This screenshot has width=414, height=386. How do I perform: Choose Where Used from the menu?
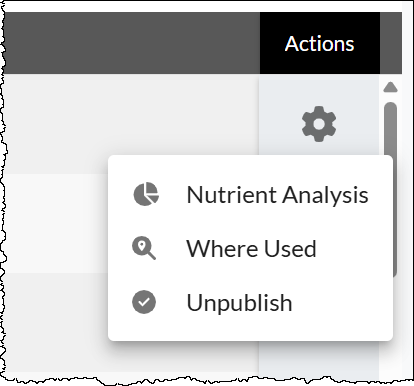(250, 248)
